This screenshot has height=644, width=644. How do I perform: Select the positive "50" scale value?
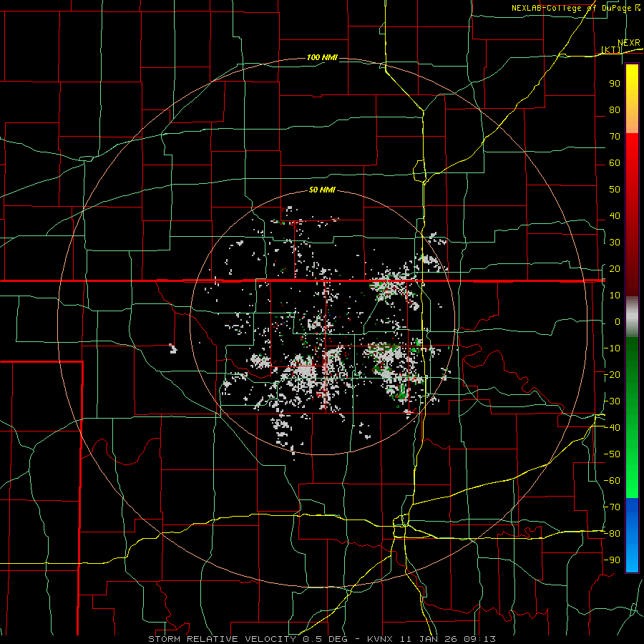[x=615, y=190]
